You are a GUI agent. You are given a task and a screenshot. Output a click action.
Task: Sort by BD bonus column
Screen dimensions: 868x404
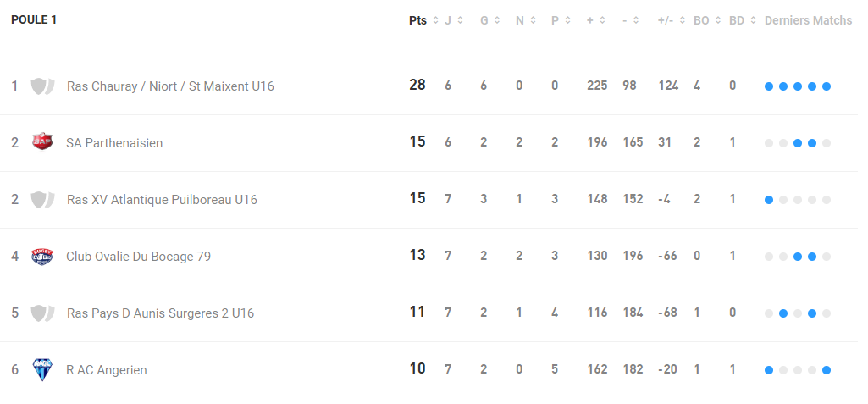click(x=743, y=20)
